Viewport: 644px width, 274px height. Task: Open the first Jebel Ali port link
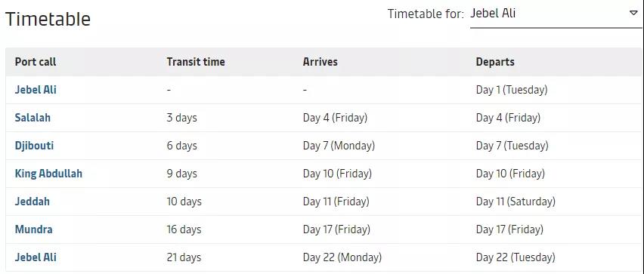[x=36, y=90]
